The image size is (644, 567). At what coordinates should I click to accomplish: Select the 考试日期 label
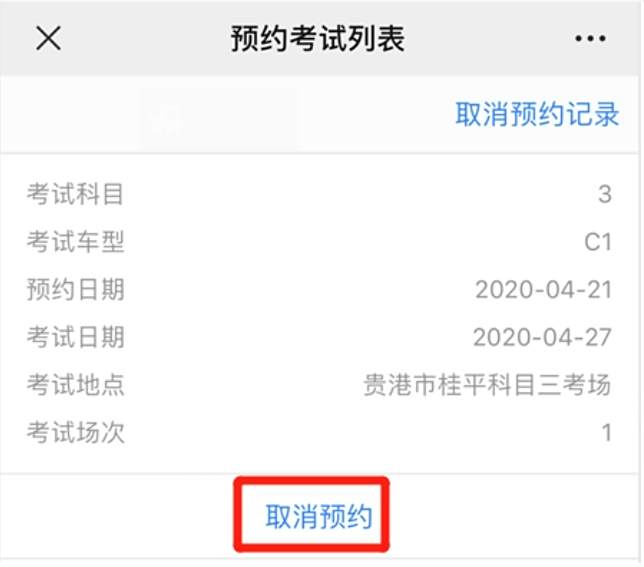tap(76, 337)
